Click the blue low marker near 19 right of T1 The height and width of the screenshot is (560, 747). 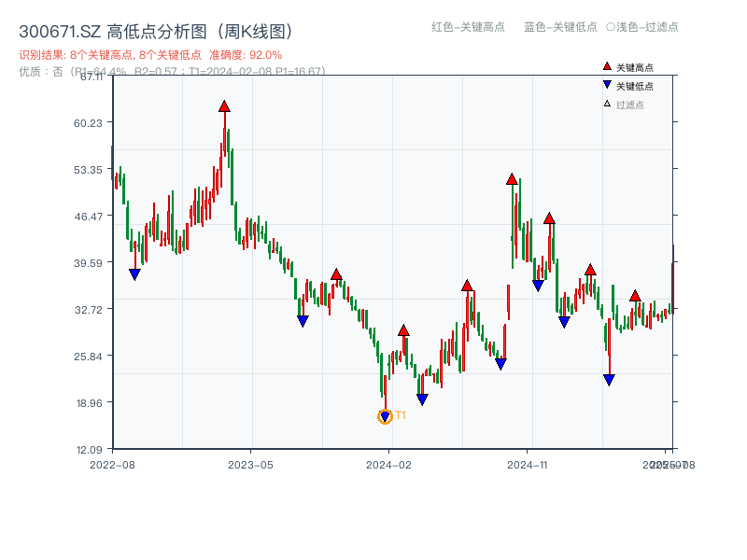tap(422, 399)
